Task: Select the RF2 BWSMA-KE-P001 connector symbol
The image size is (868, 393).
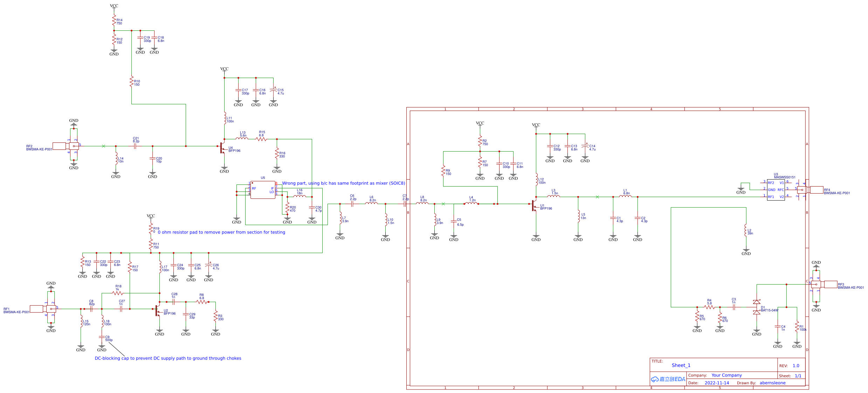Action: pos(67,146)
